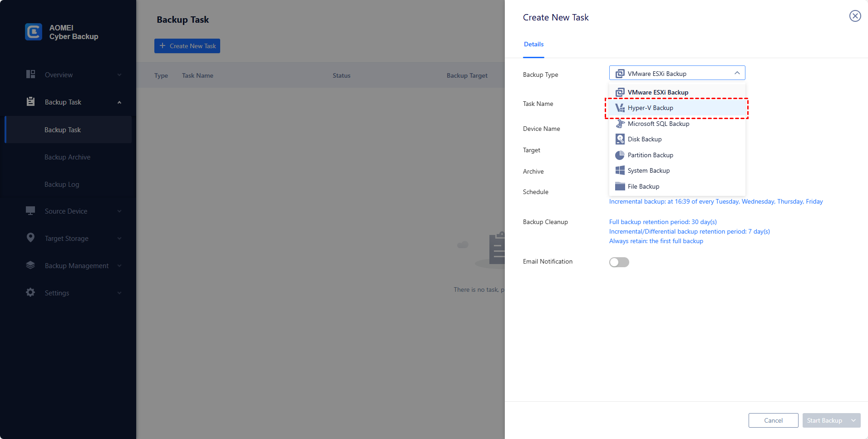Click the System Backup Windows icon
This screenshot has height=439, width=868.
pos(620,170)
